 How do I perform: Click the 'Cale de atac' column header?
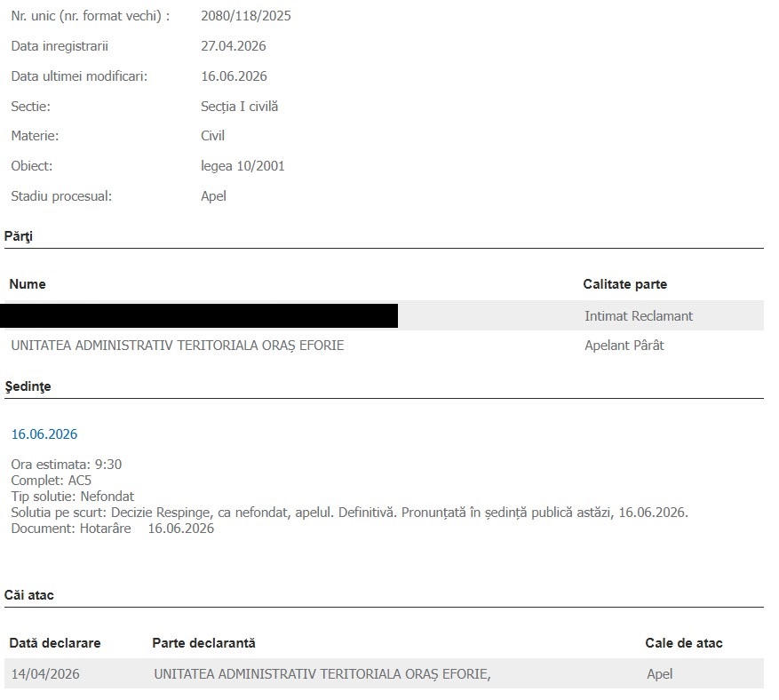click(684, 643)
